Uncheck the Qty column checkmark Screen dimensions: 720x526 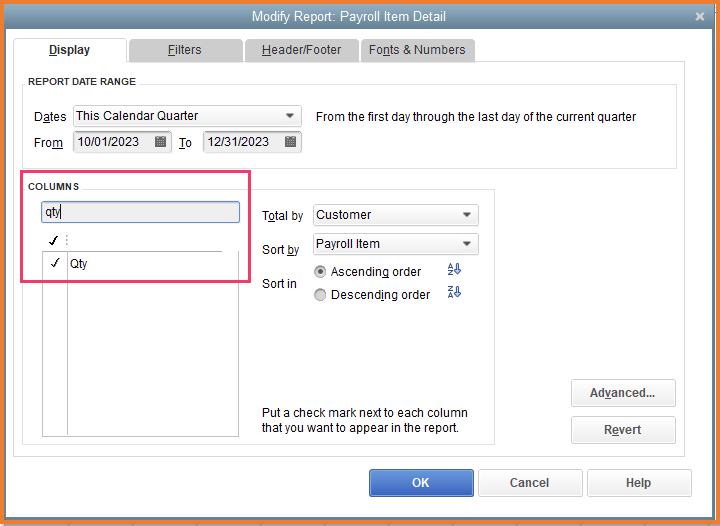54,264
